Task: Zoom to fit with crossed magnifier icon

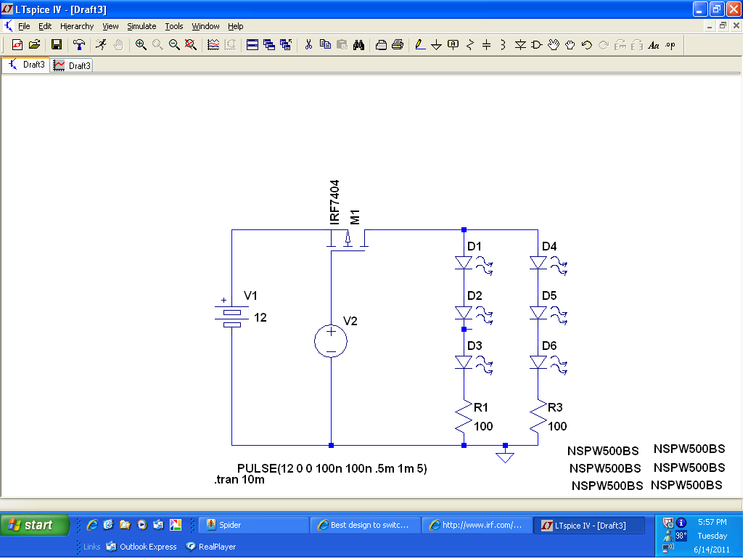Action: coord(191,45)
